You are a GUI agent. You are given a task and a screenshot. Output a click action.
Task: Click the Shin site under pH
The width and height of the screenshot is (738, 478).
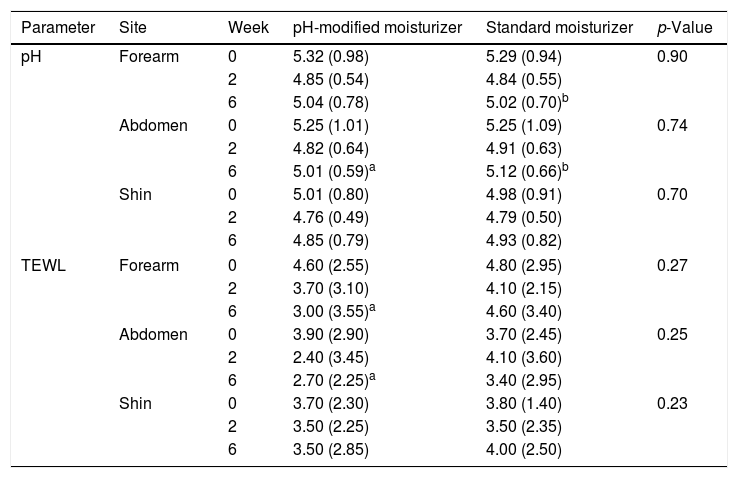[x=134, y=196]
